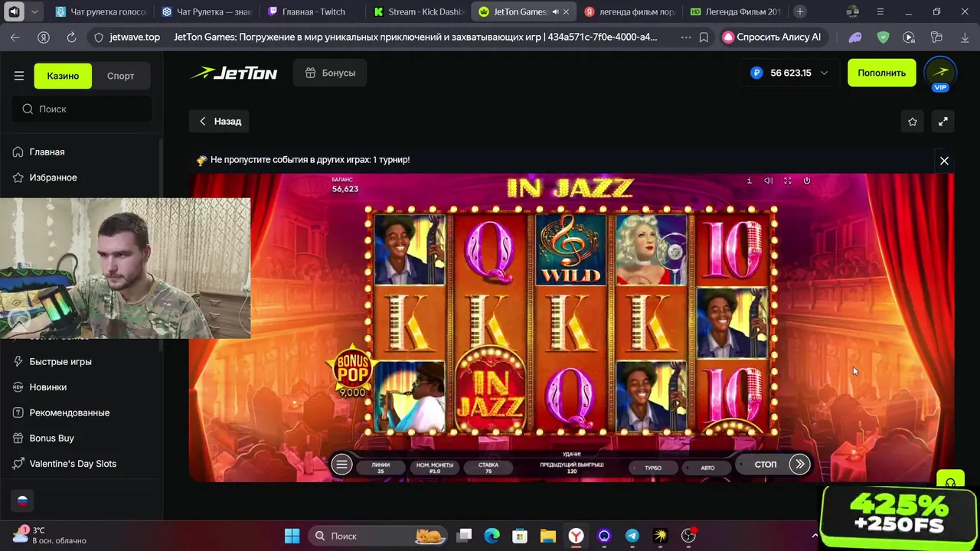The height and width of the screenshot is (551, 980).
Task: Switch to the Спорт tab
Action: [x=120, y=76]
